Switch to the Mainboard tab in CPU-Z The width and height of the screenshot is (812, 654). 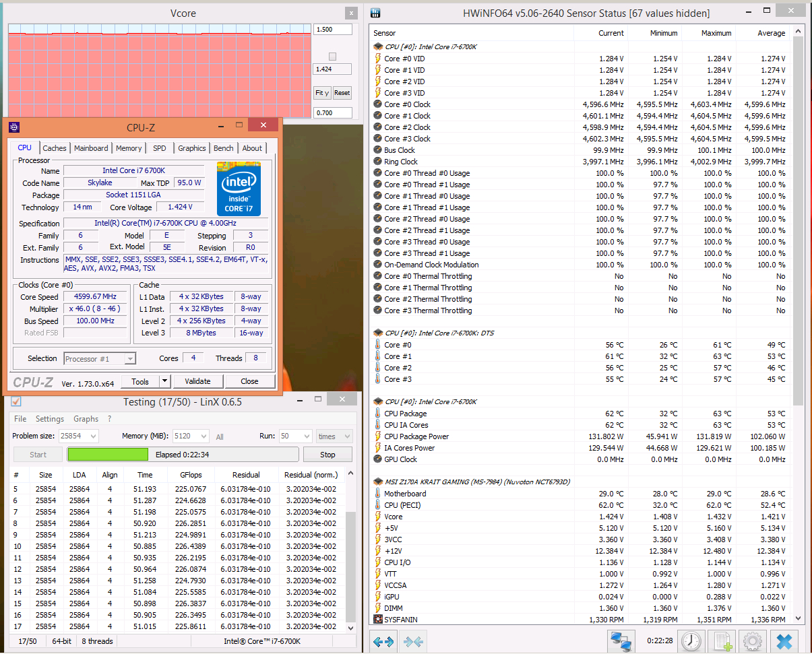[91, 148]
